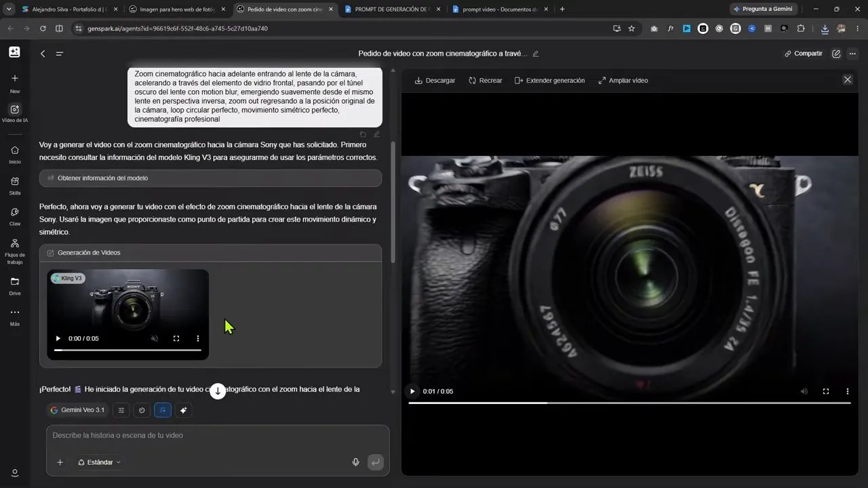
Task: Open the browser downloads icon
Action: (825, 28)
